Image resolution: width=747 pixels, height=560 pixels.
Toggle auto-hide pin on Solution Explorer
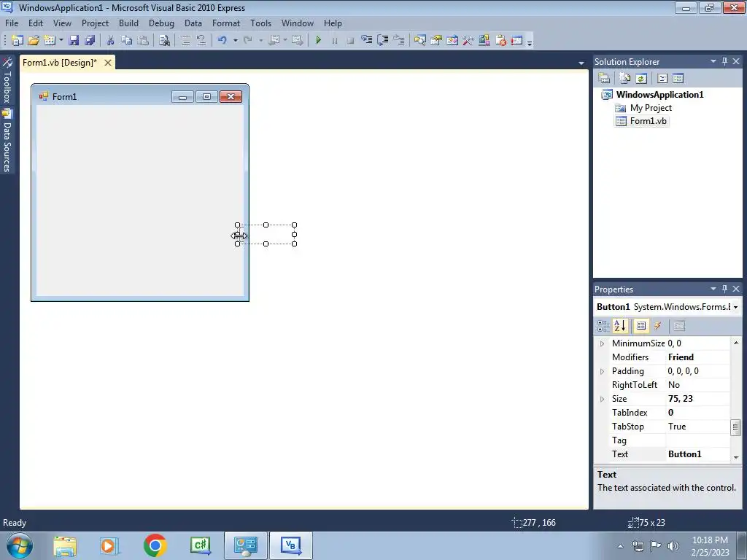click(724, 61)
